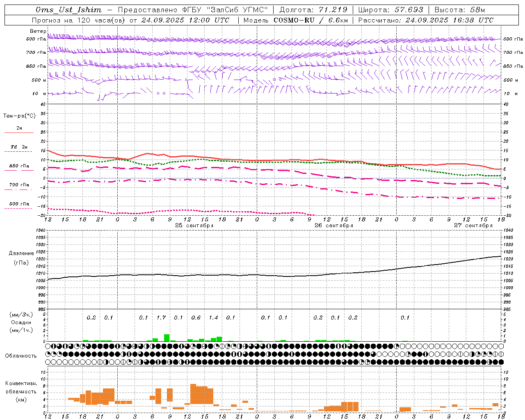Click the 25 сентября date label
The width and height of the screenshot is (525, 420).
pyautogui.click(x=194, y=226)
